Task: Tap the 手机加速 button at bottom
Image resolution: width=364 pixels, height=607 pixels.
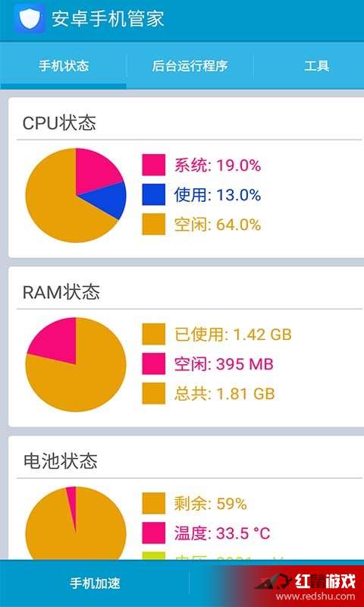Action: 95,583
